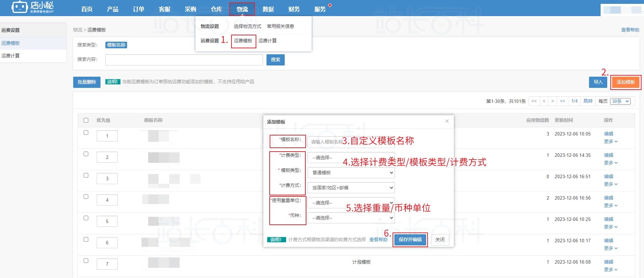Open the 模板类型 dropdown showing 普通模板
The width and height of the screenshot is (644, 278).
point(351,173)
